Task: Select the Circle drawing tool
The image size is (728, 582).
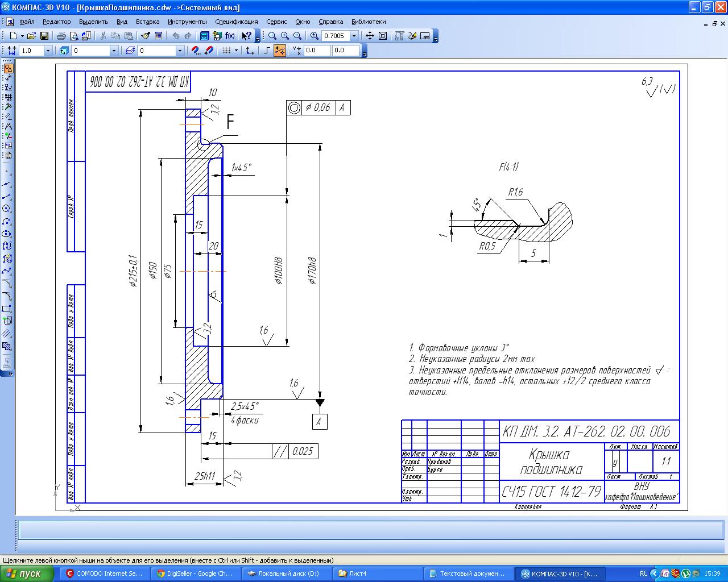Action: (7, 209)
